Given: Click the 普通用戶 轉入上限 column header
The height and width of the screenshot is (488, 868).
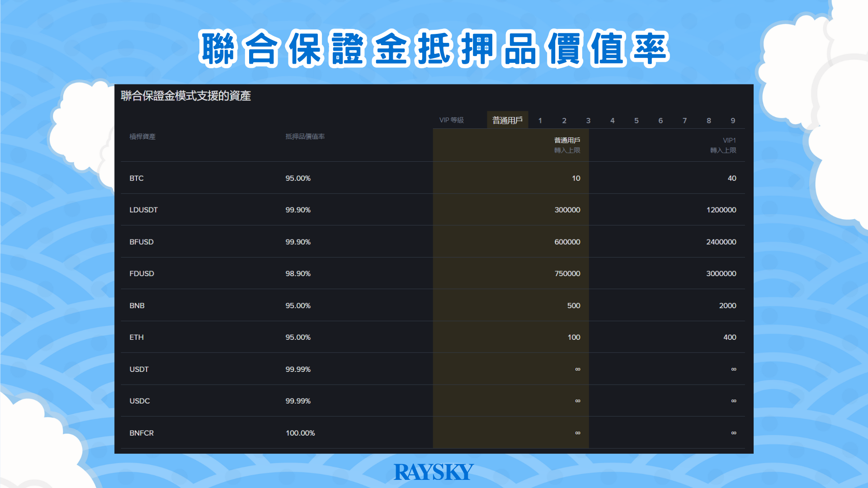Looking at the screenshot, I should point(567,145).
